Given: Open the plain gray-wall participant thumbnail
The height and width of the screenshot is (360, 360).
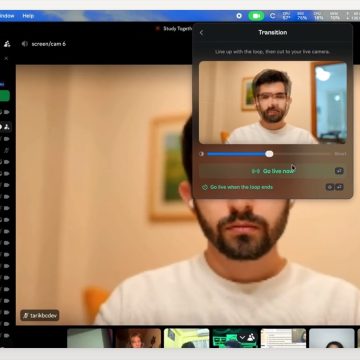Looking at the screenshot, I should click(90, 338).
